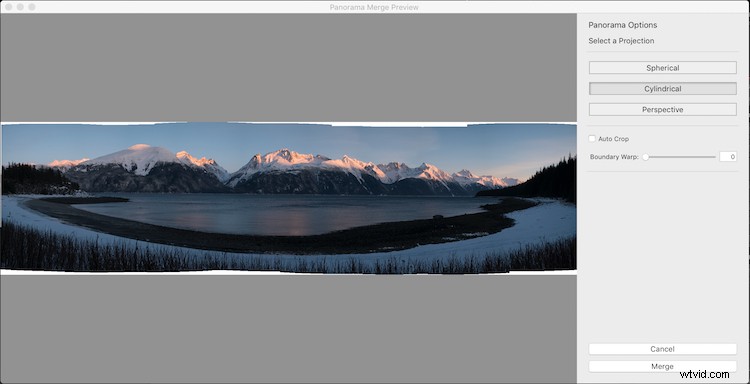
Task: Enable the Auto Crop checkbox
Action: 592,139
